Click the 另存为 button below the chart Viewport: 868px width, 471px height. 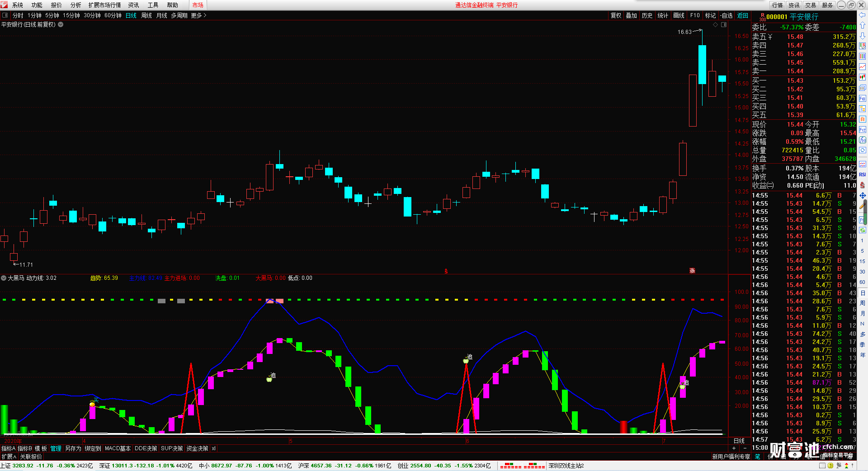(73, 448)
